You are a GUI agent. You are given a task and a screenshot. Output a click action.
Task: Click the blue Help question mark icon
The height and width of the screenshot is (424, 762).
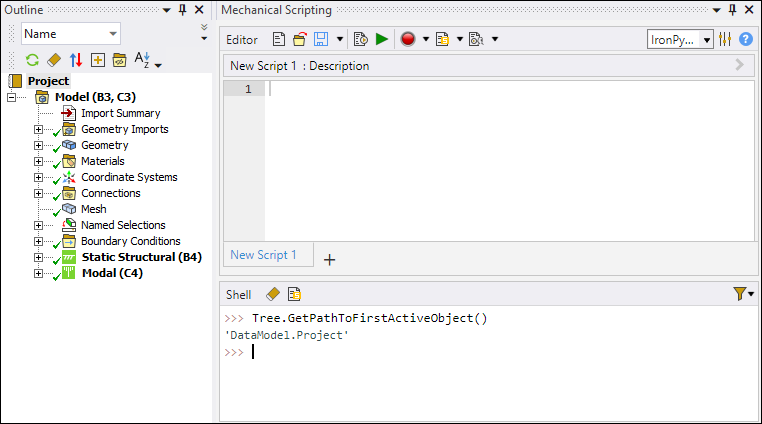pos(746,40)
